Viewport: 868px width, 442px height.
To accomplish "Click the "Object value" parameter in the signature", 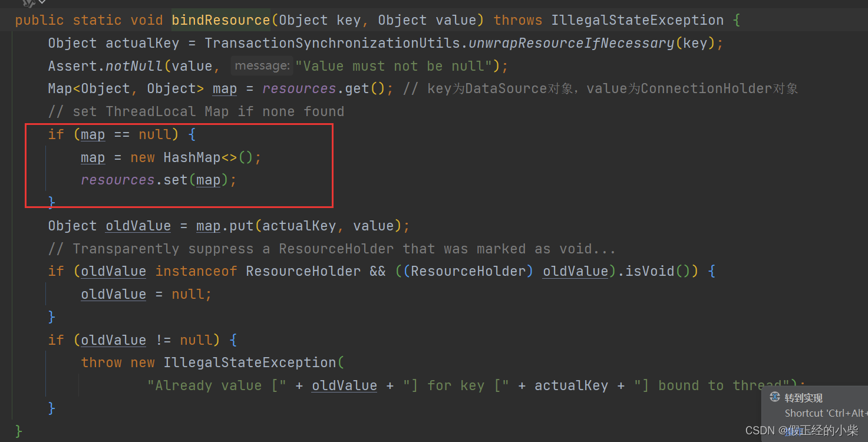I will 427,20.
